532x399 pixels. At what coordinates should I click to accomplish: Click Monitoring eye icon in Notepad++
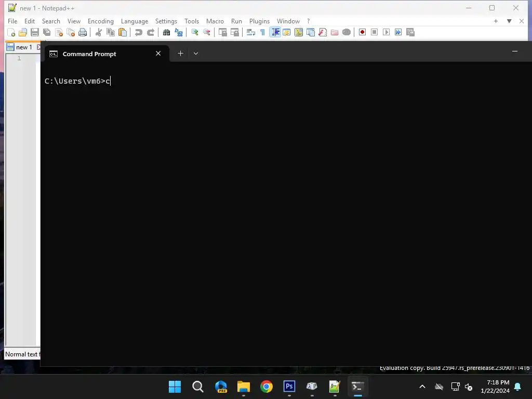click(x=347, y=32)
